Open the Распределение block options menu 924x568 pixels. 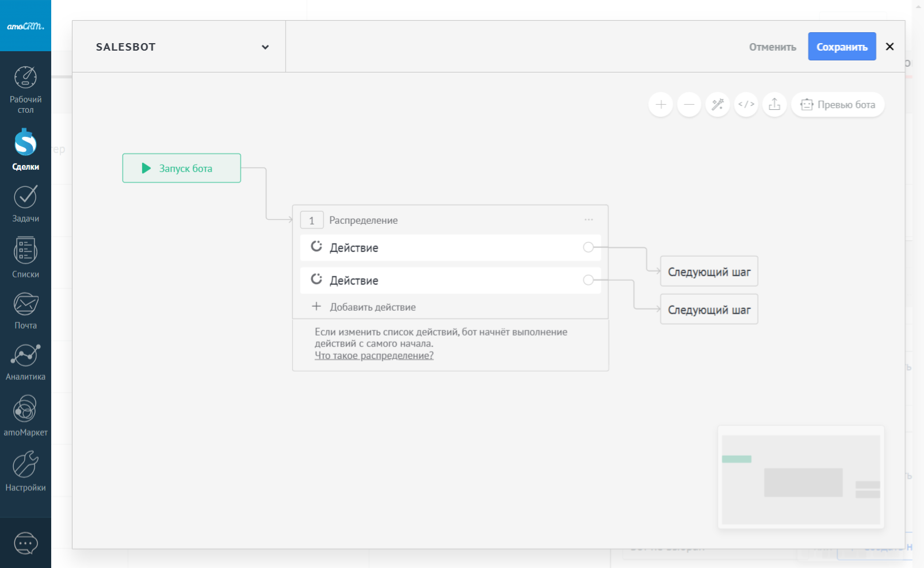tap(589, 220)
